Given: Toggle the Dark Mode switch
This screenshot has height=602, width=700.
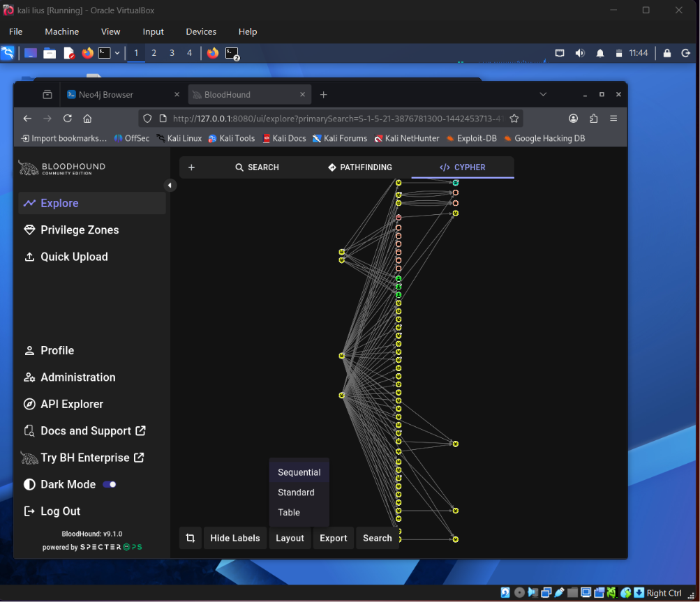Looking at the screenshot, I should (x=110, y=484).
